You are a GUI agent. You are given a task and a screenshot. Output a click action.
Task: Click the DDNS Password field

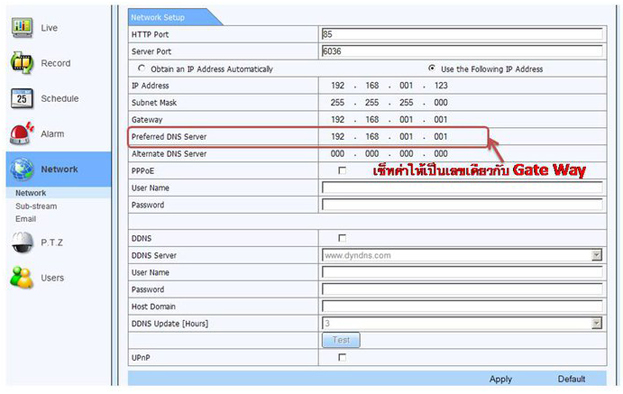pos(462,289)
